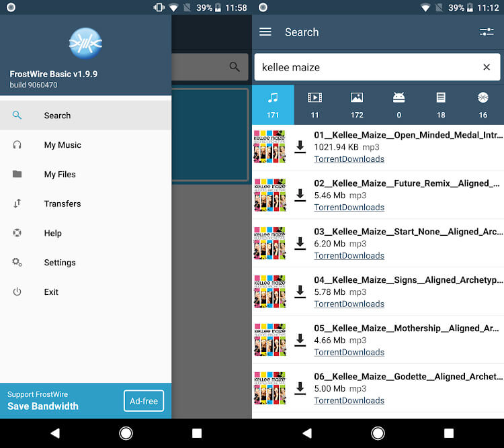The height and width of the screenshot is (448, 504).
Task: Select 03__Kellee_Maize__Start_None title
Action: [408, 232]
